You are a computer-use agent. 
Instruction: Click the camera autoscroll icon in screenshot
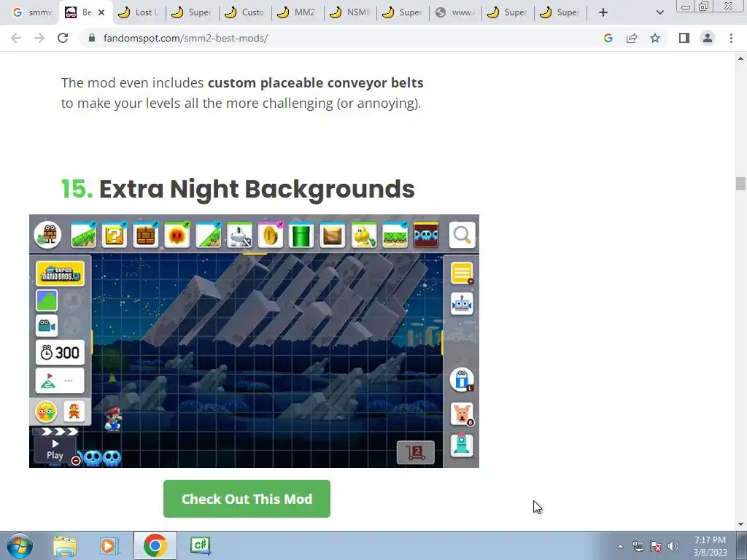coord(47,326)
